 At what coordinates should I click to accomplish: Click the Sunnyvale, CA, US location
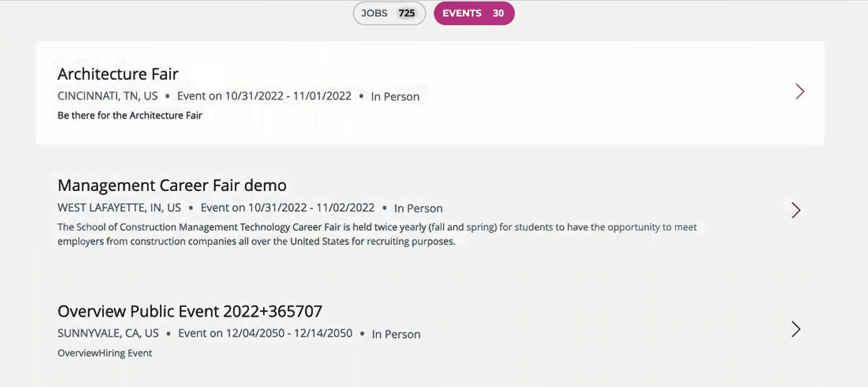(x=108, y=333)
